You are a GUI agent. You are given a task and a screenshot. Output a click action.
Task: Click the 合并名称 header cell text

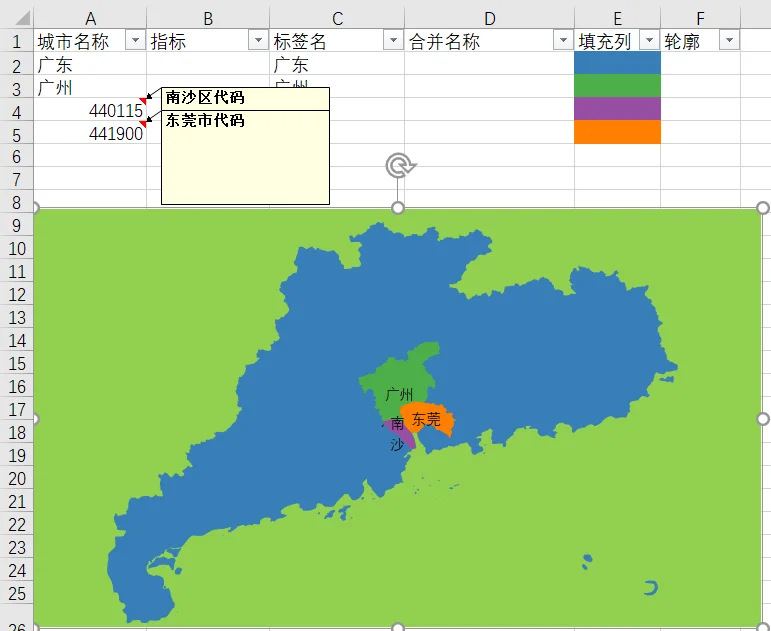click(x=444, y=41)
